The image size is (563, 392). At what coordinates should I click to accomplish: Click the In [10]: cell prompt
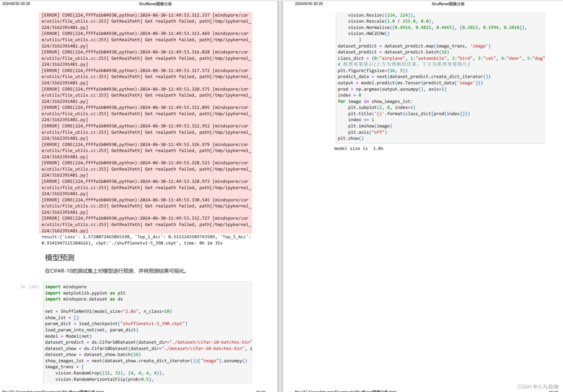(x=31, y=287)
